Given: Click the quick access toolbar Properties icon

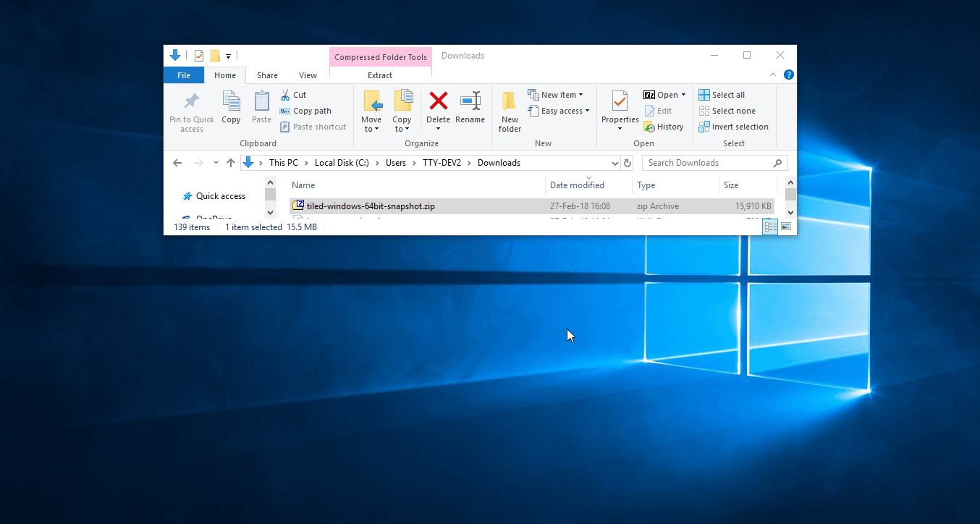Looking at the screenshot, I should pyautogui.click(x=198, y=56).
